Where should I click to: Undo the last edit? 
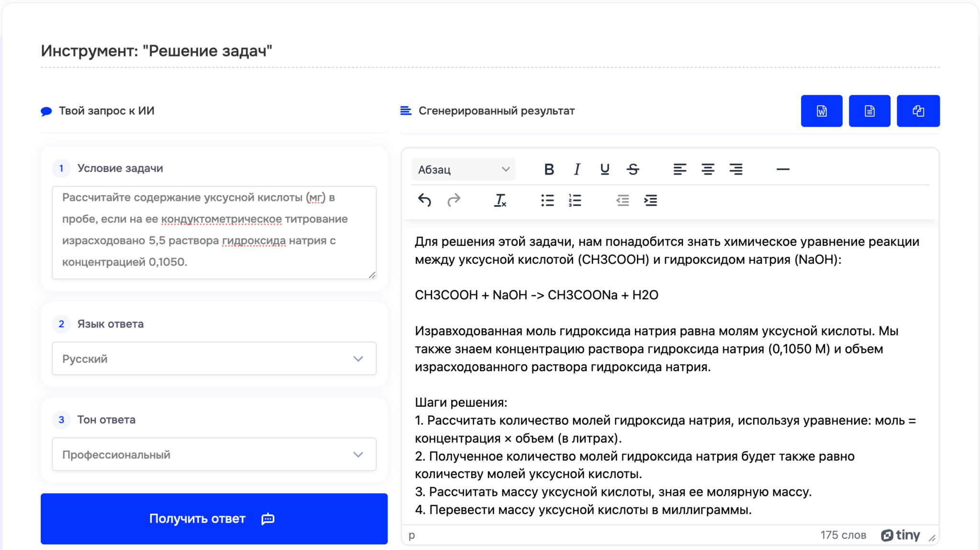[x=424, y=200]
